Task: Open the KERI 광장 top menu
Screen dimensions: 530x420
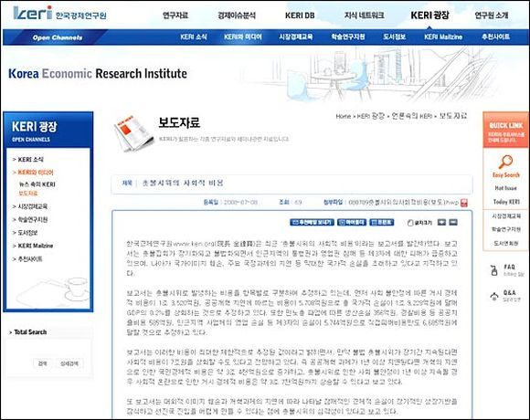Action: point(429,16)
